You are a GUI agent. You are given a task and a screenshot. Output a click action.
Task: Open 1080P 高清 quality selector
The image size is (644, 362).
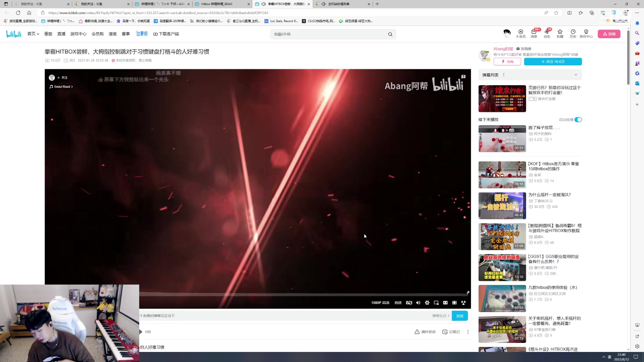[x=380, y=303]
